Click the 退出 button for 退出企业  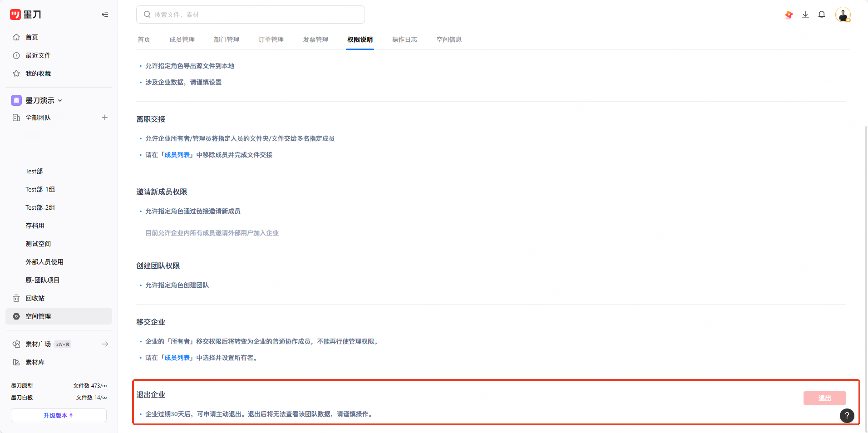[x=825, y=398]
